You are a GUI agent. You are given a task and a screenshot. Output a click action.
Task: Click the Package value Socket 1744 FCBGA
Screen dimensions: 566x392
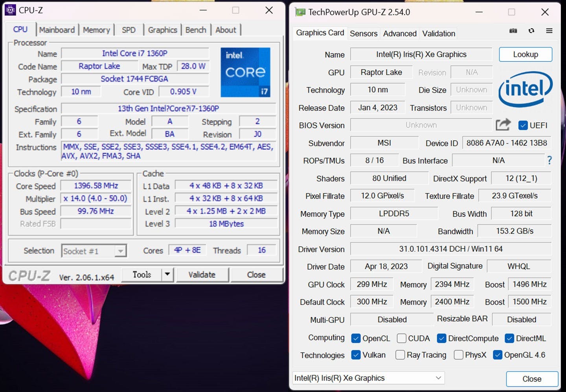point(135,79)
